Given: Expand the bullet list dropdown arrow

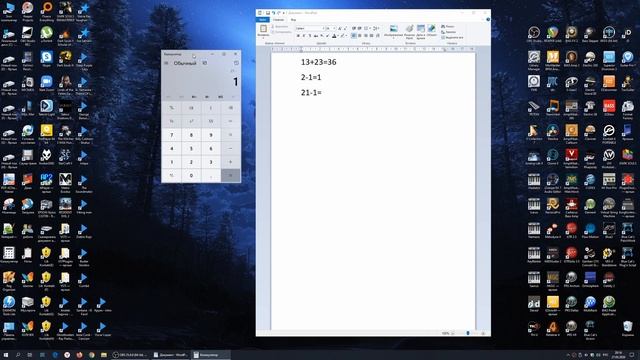Looking at the screenshot, I should (370, 28).
